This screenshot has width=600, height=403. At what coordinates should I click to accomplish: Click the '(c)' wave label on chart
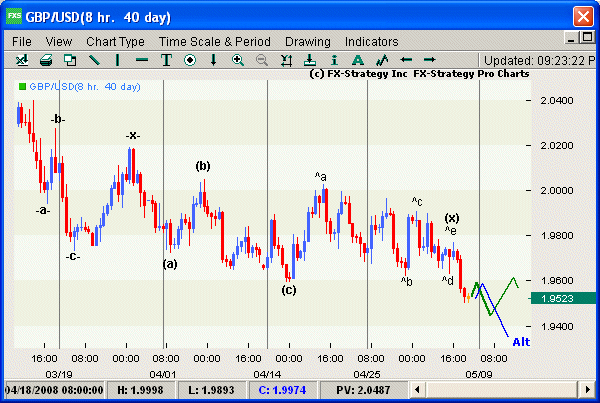click(x=289, y=290)
